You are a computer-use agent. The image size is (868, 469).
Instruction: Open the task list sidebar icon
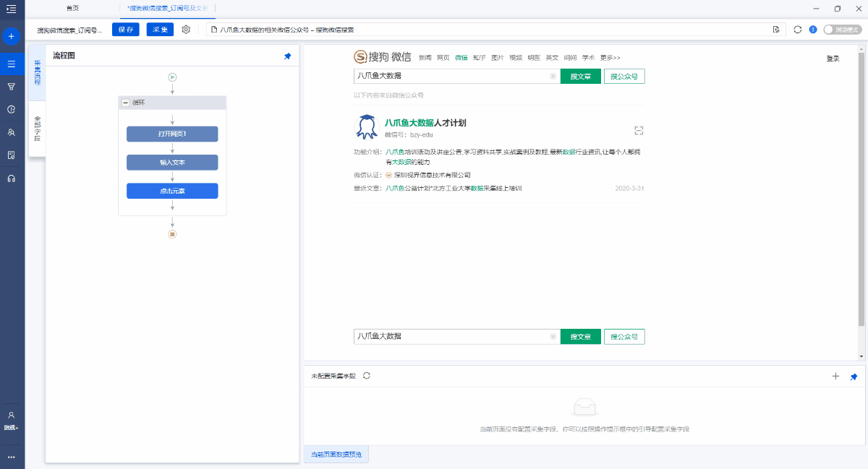click(x=11, y=64)
